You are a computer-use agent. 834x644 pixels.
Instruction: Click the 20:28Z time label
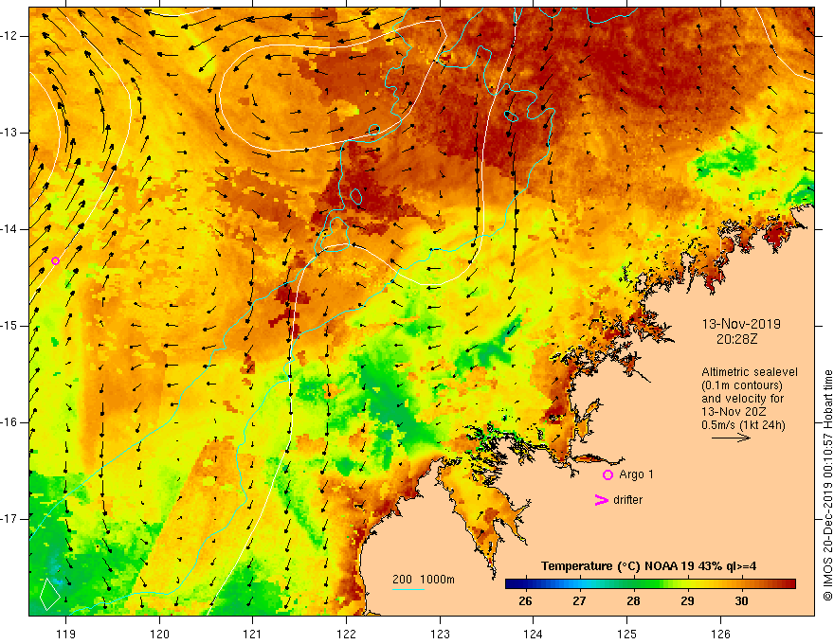[736, 339]
